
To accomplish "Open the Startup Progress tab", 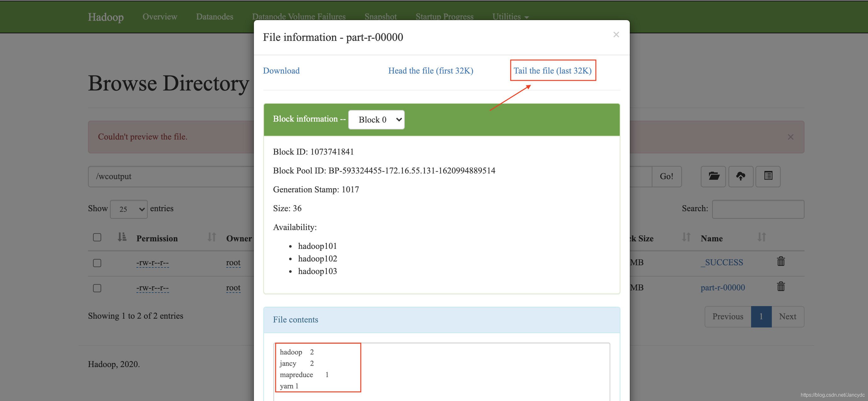I will (444, 17).
